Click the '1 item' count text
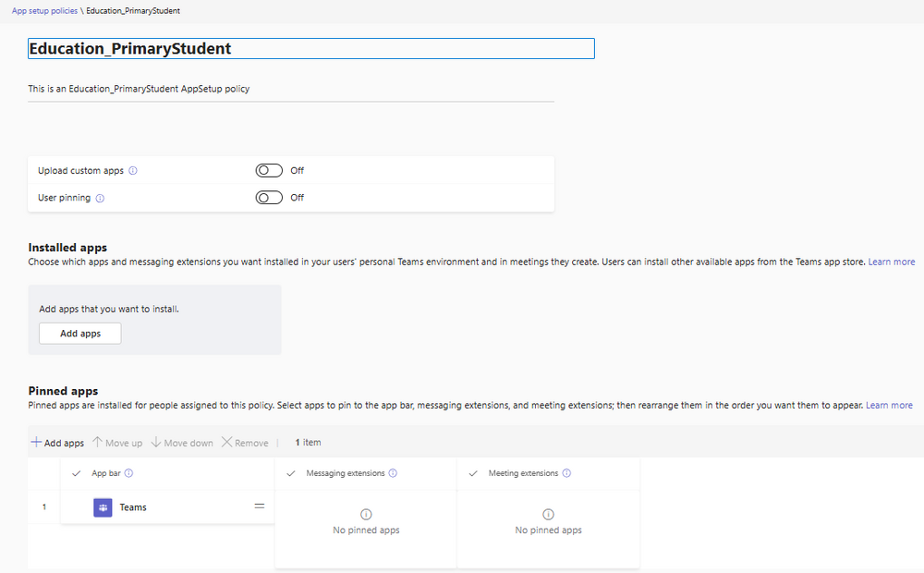 (309, 443)
